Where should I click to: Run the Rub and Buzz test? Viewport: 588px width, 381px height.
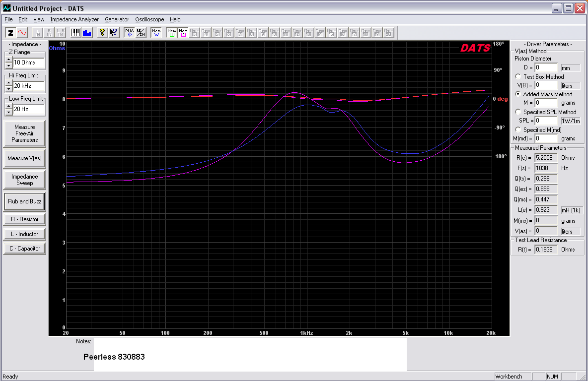coord(24,201)
